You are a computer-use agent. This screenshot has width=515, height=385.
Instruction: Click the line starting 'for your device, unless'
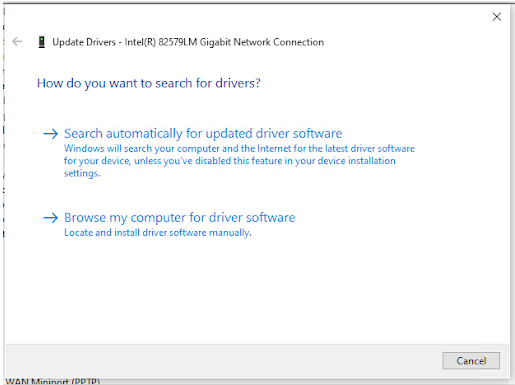coord(230,161)
